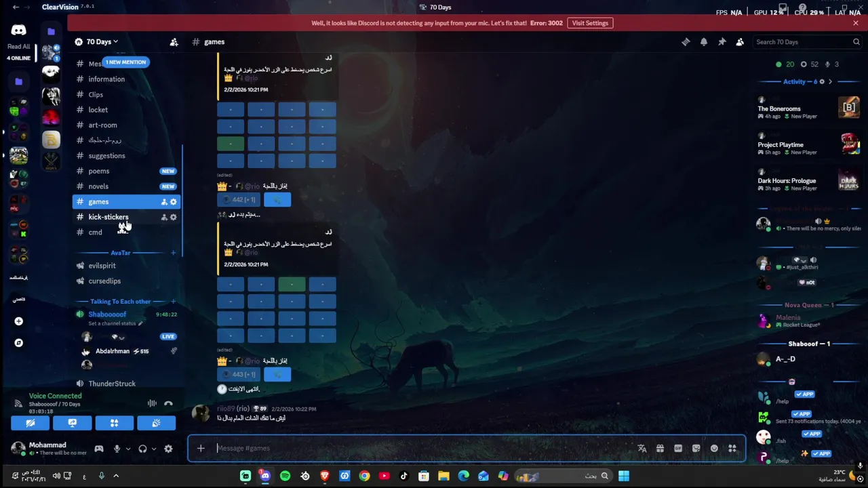This screenshot has width=868, height=488.
Task: Open the emoji picker
Action: (714, 448)
